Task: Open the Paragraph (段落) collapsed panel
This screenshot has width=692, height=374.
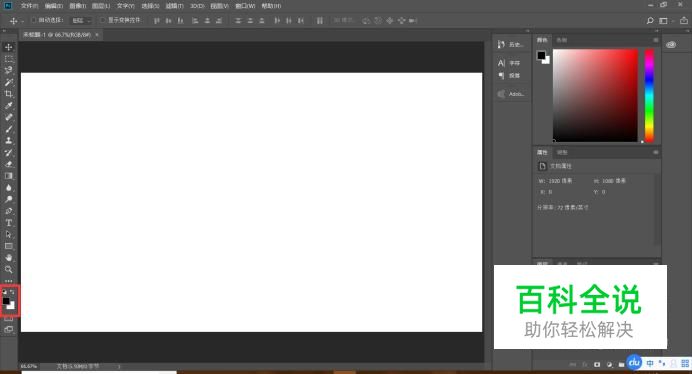Action: (x=509, y=76)
